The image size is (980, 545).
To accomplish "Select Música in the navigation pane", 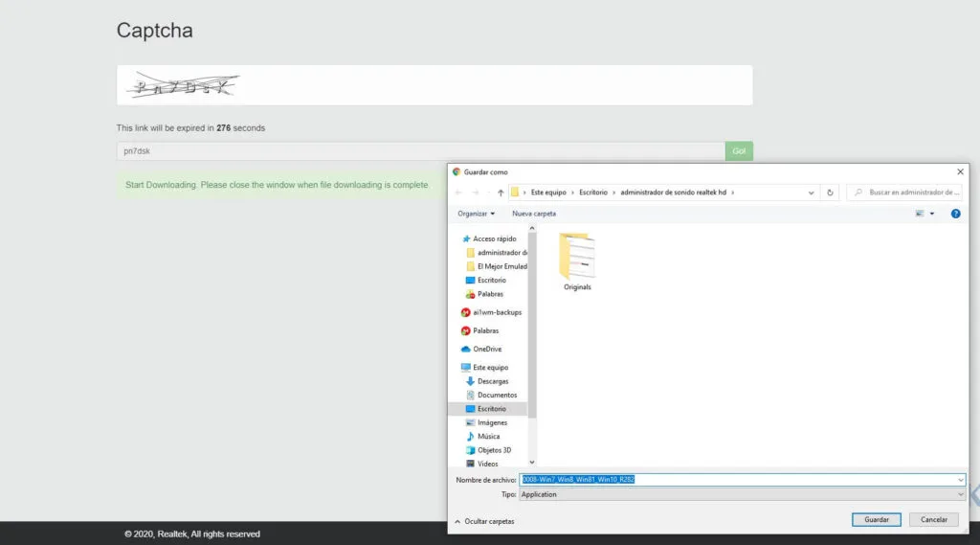I will pyautogui.click(x=488, y=436).
